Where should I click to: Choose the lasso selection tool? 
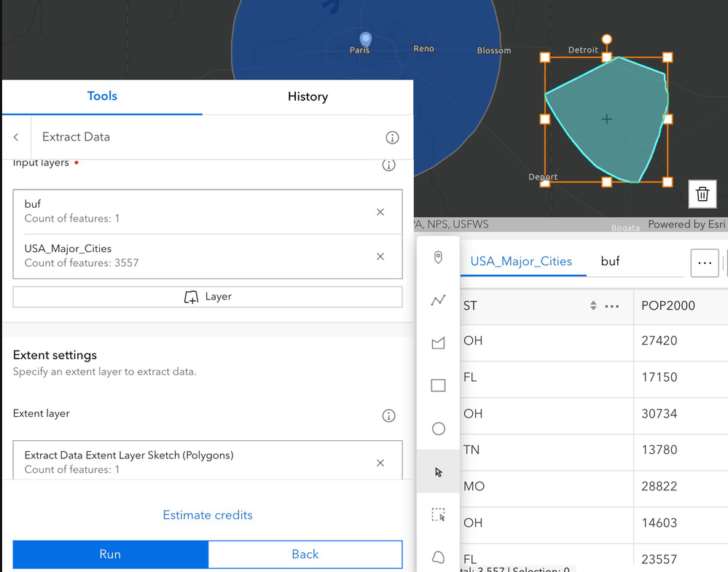(438, 557)
